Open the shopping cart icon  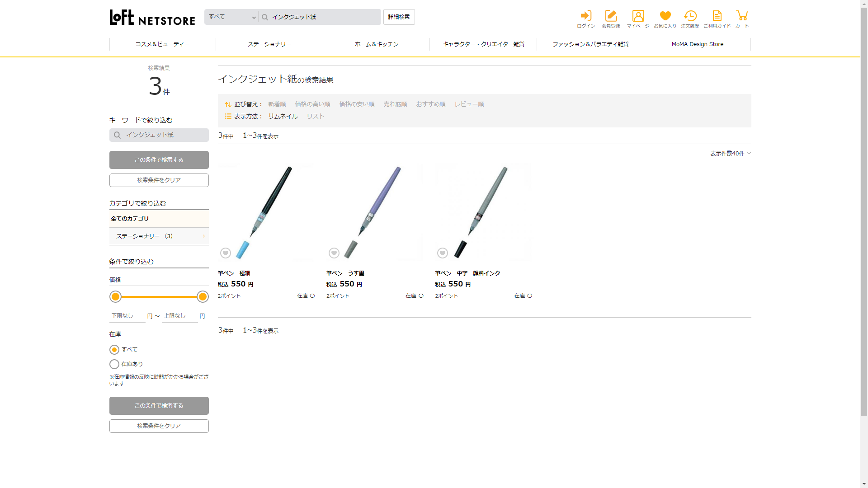[742, 16]
